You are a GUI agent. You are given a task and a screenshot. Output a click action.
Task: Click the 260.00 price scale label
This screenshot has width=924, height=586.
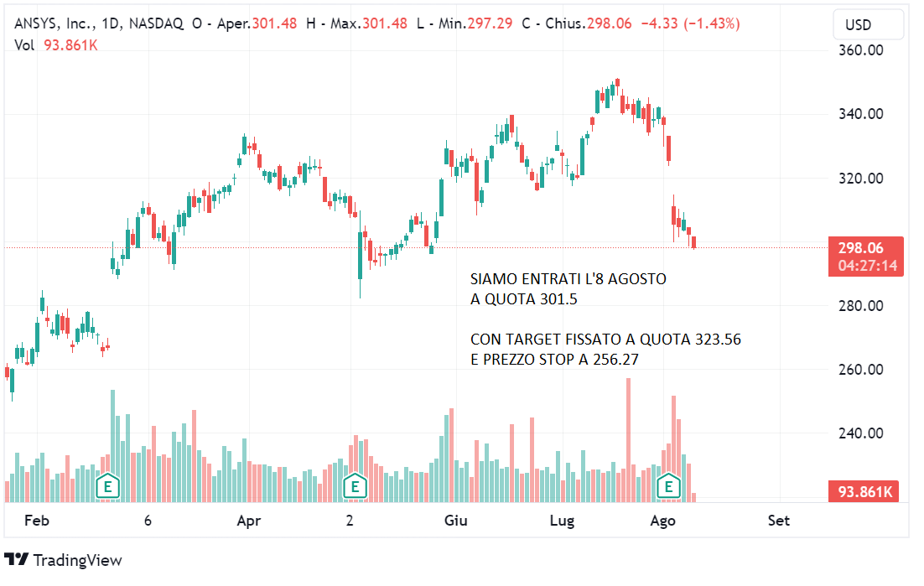pos(862,370)
